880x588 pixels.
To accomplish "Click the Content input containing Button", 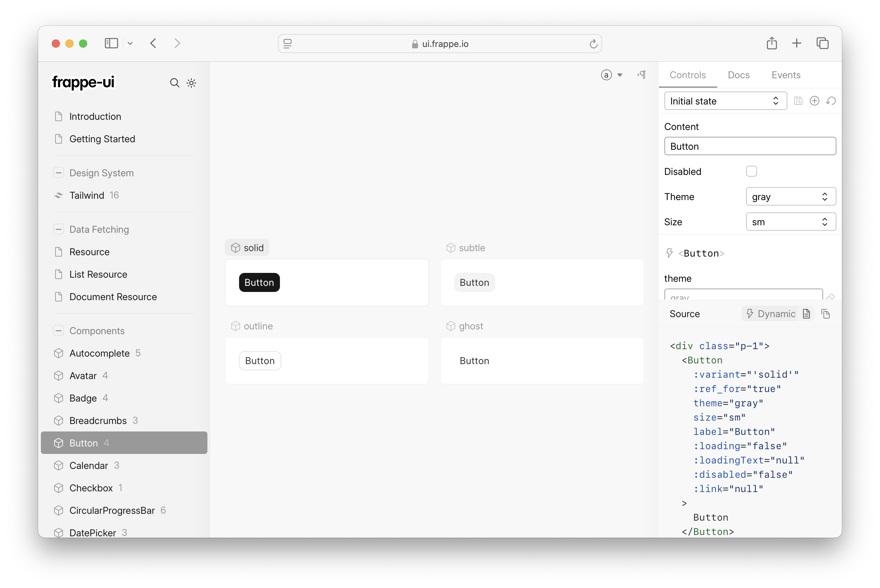I will 750,146.
